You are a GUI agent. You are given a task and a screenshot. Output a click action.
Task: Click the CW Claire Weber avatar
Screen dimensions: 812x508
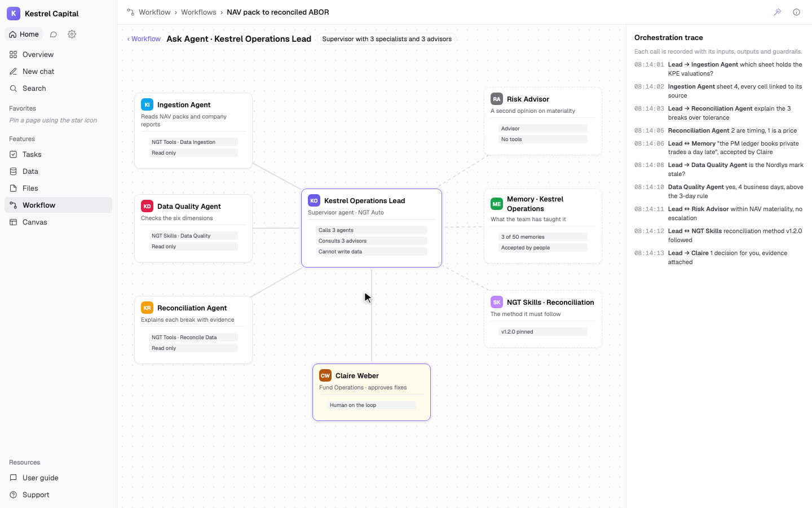(x=325, y=375)
